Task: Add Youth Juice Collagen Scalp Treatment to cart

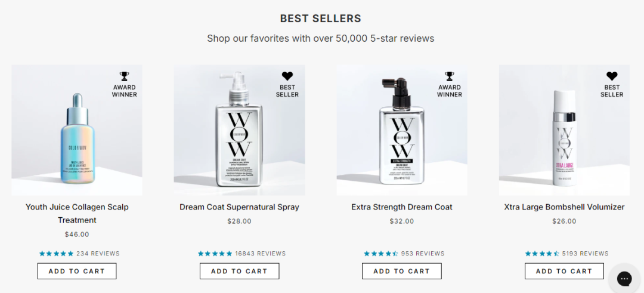Action: [x=77, y=271]
